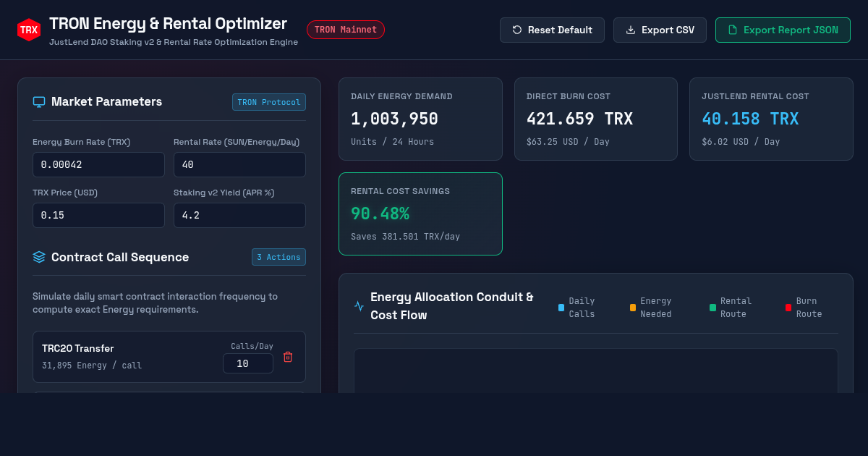
Task: Click the Burn Route red legend swatch
Action: pos(788,308)
